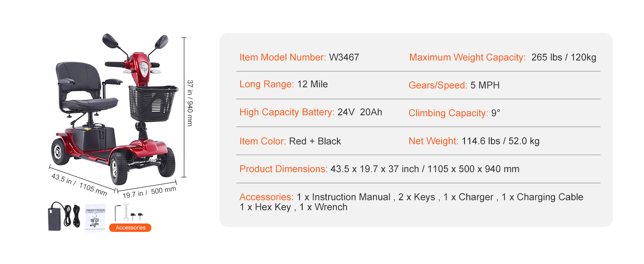Click the wrench accessory image
The height and width of the screenshot is (264, 644).
(x=124, y=213)
